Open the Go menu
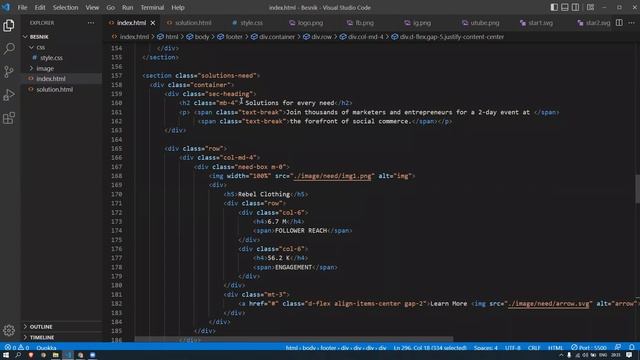 pos(110,7)
